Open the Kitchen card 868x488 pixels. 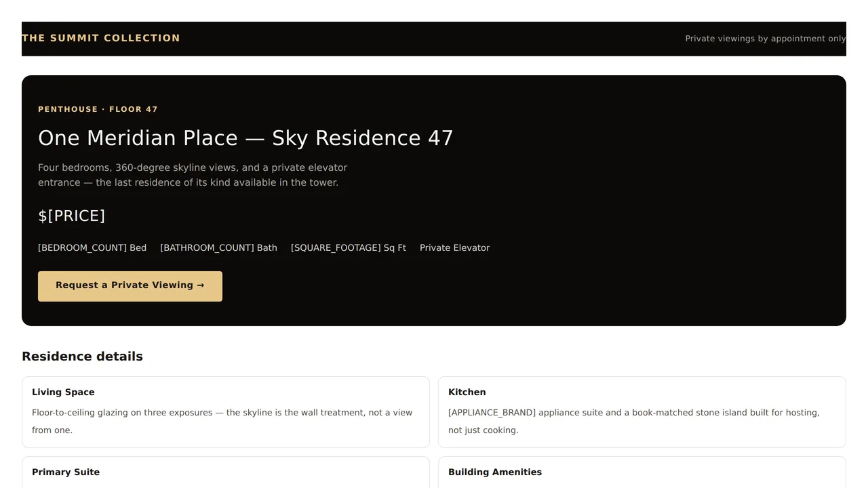(642, 412)
